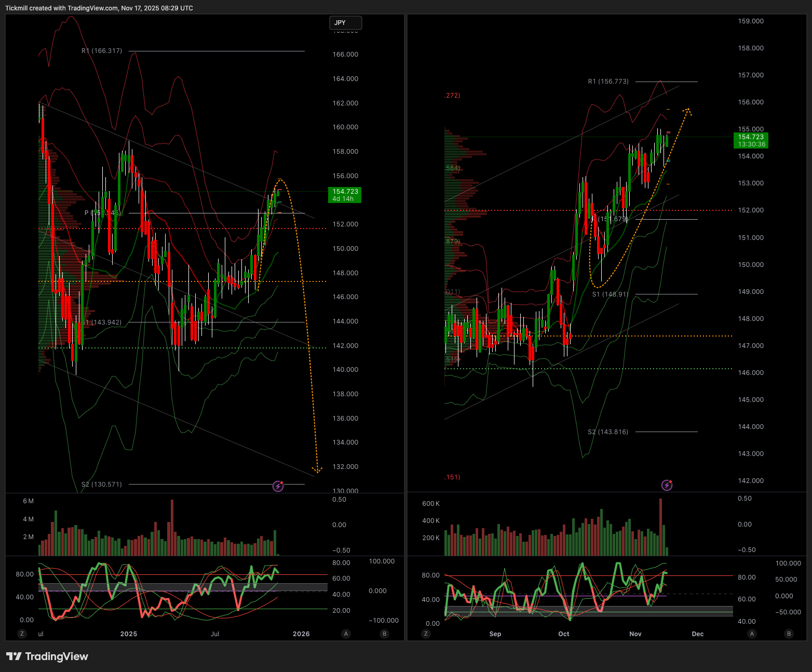Click green 154.723 price label with 4d 14h

(345, 195)
